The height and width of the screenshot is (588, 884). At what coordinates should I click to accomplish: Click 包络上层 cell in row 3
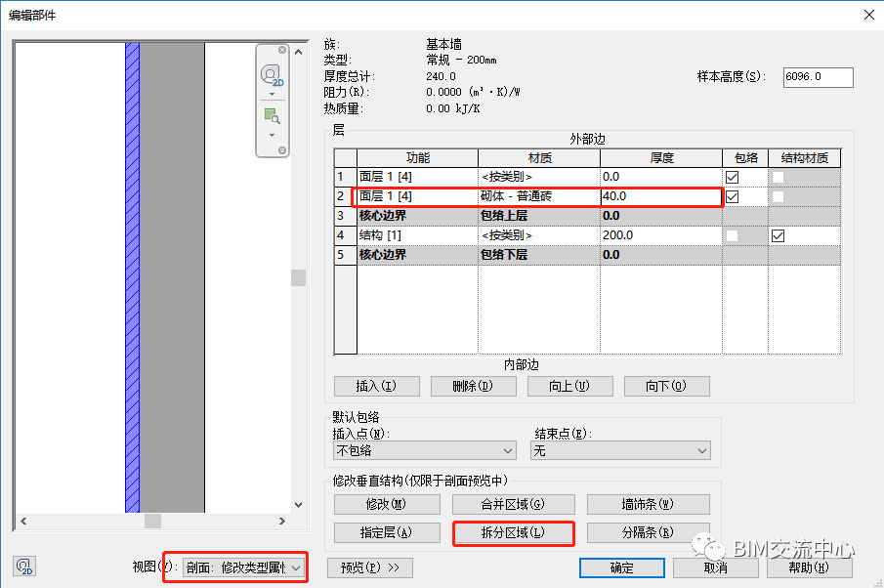click(x=539, y=216)
